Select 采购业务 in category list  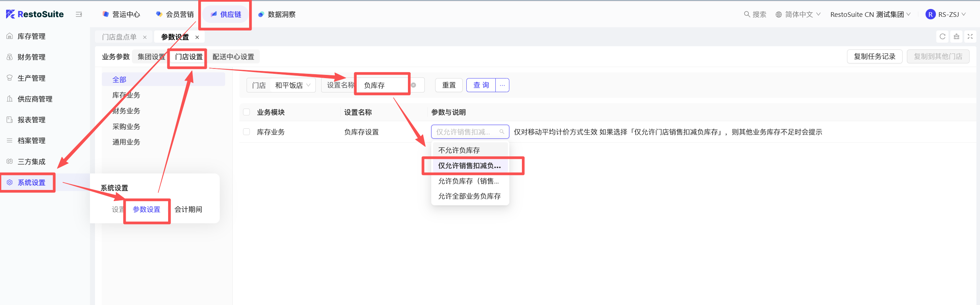coord(126,127)
